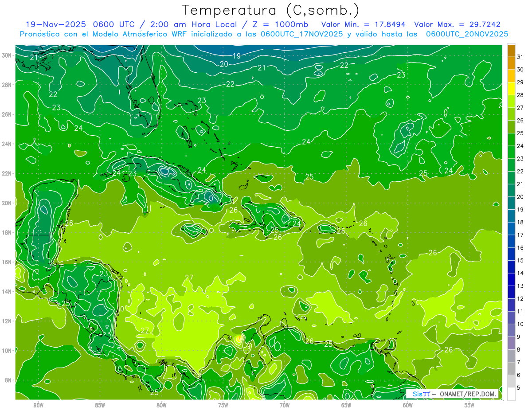Screen dimensions: 532x411
Task: Click the title 'Temperatura (C,somb.)'
Action: tap(270, 11)
